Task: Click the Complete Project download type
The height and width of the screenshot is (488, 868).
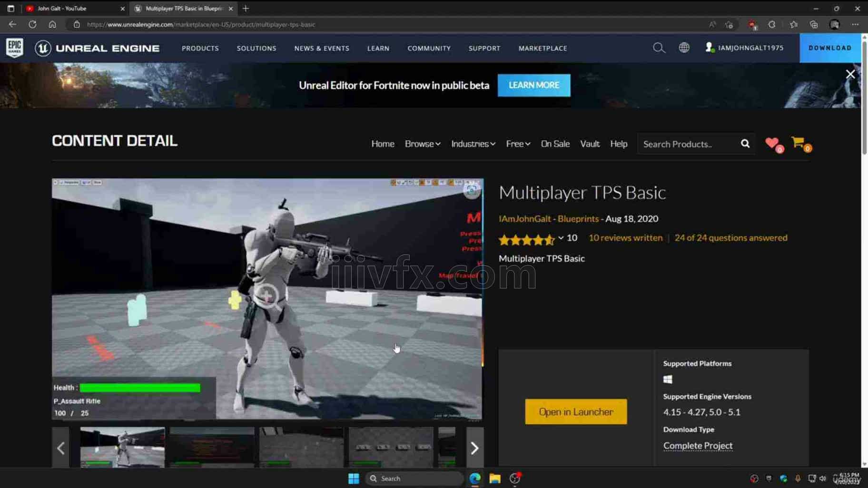Action: (x=698, y=446)
